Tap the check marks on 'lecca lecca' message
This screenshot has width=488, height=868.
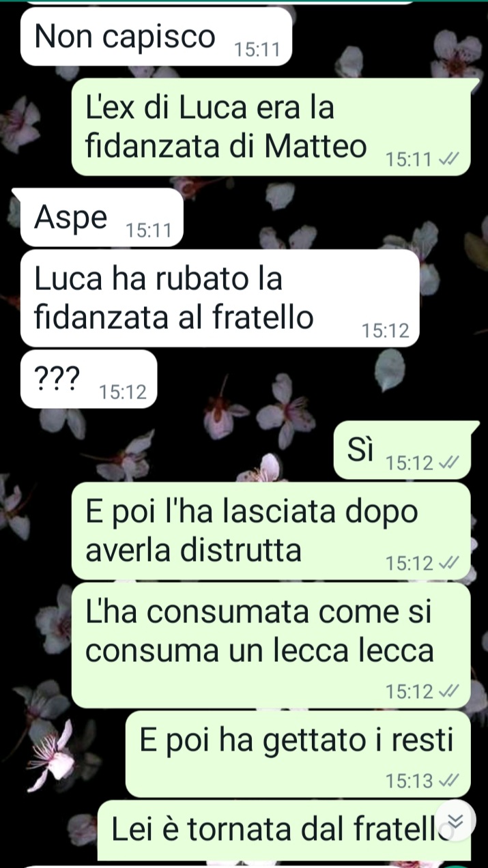pyautogui.click(x=448, y=691)
